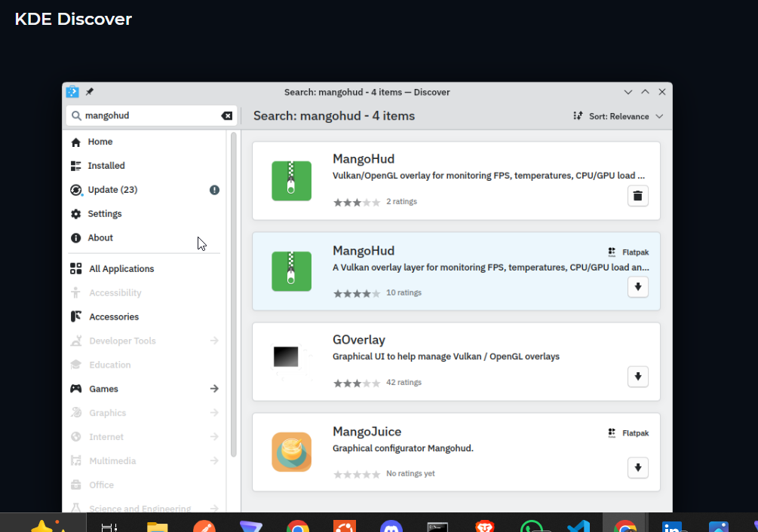Click the Installed list icon
The width and height of the screenshot is (758, 532).
click(76, 166)
